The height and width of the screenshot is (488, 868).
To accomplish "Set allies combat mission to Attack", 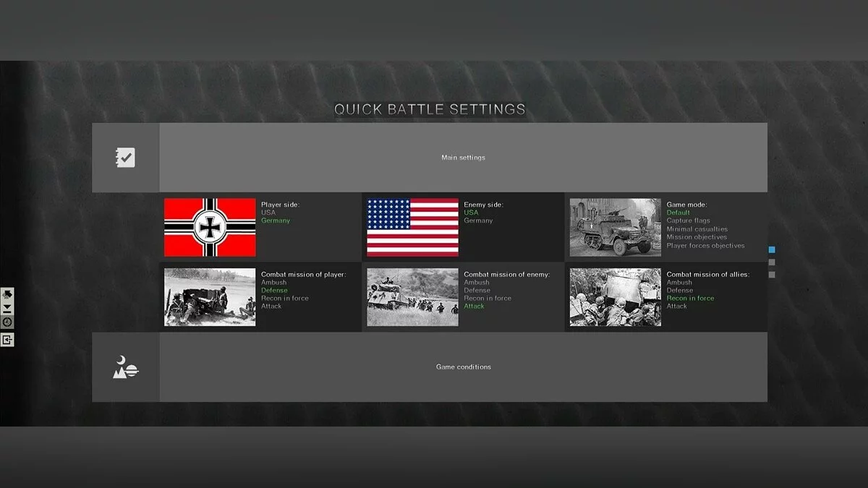I will pos(676,306).
